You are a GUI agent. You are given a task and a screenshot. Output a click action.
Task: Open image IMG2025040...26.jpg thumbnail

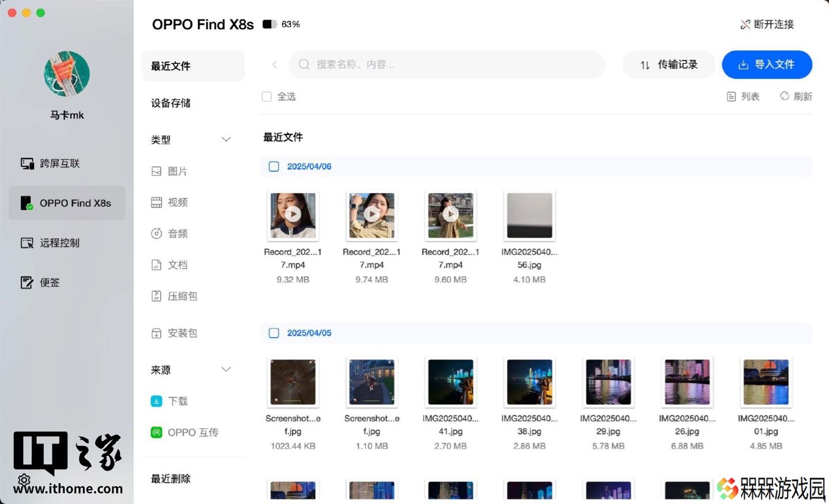(687, 382)
